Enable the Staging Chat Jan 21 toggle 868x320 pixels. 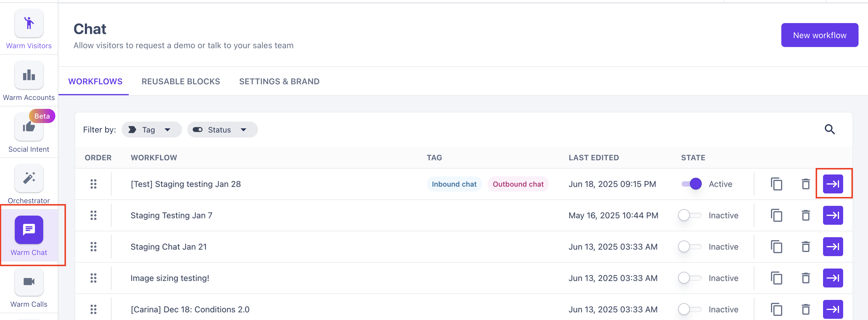pyautogui.click(x=689, y=247)
